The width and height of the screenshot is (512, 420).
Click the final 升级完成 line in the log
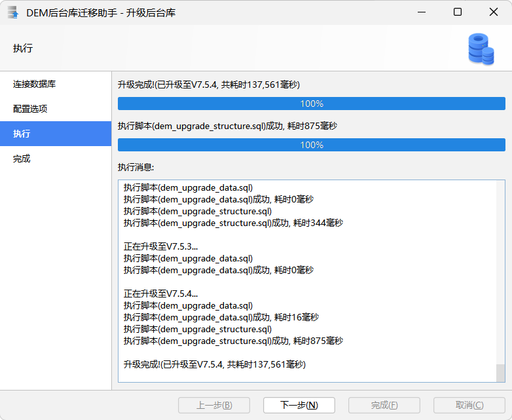(215, 364)
